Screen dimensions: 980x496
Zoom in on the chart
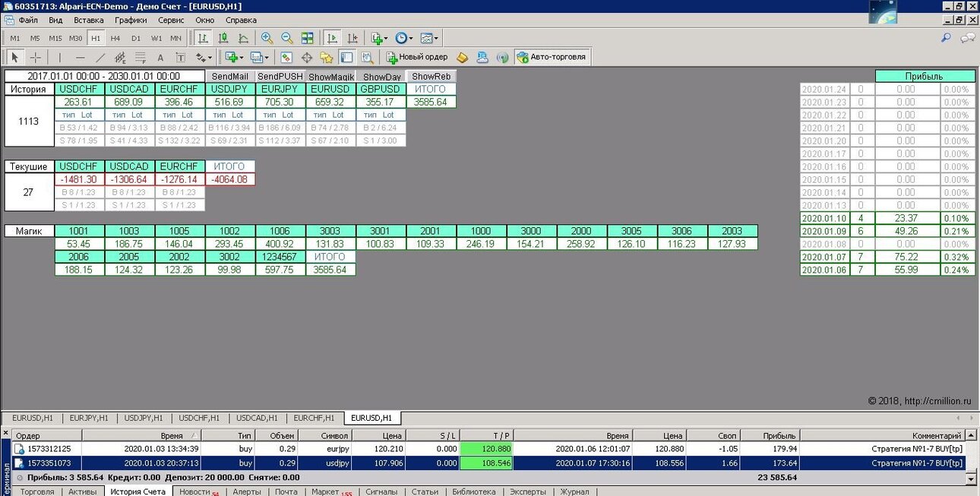(267, 38)
